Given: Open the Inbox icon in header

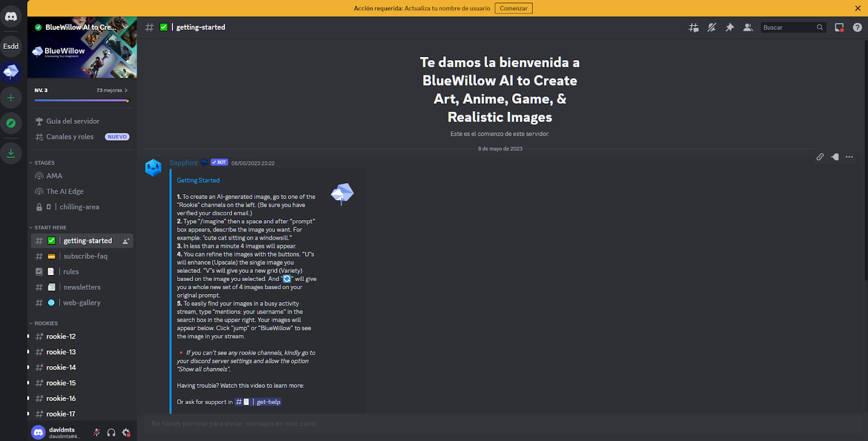Looking at the screenshot, I should [x=839, y=27].
